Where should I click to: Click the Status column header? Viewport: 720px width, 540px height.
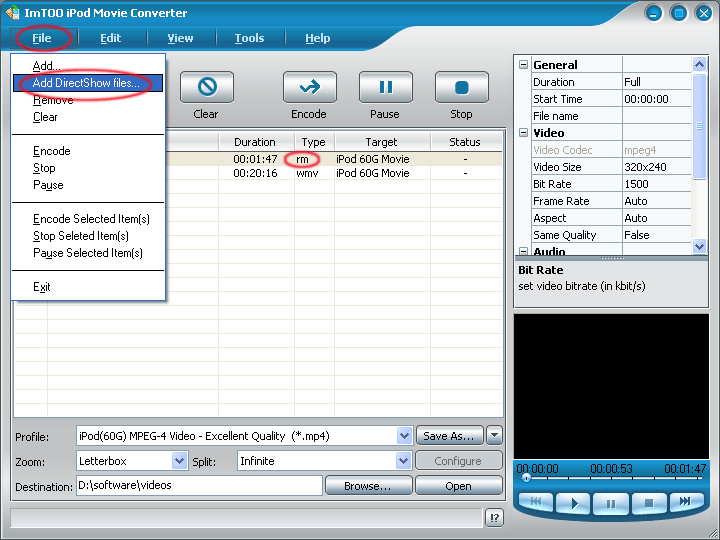[x=466, y=142]
